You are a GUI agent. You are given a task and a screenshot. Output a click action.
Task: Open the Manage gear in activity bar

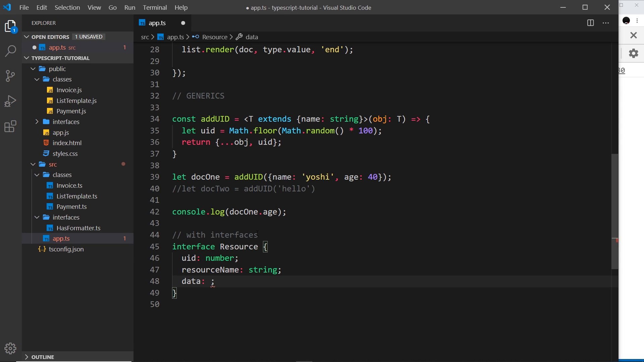(x=11, y=349)
